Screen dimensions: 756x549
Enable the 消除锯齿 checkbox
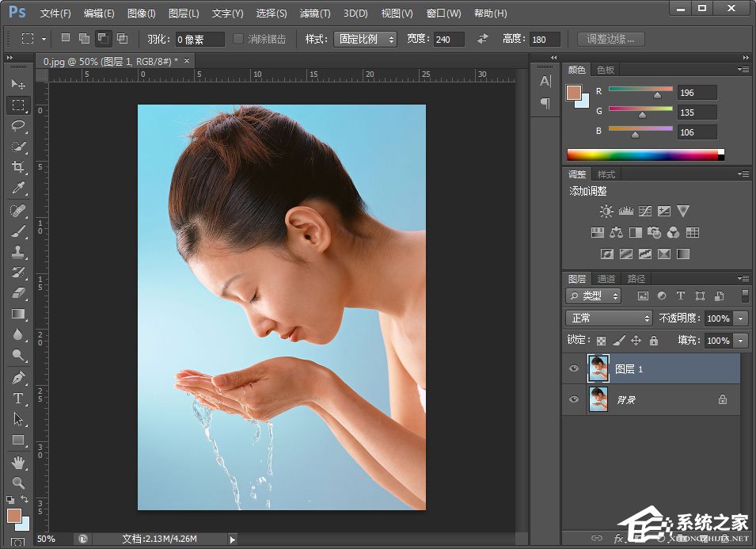[238, 39]
